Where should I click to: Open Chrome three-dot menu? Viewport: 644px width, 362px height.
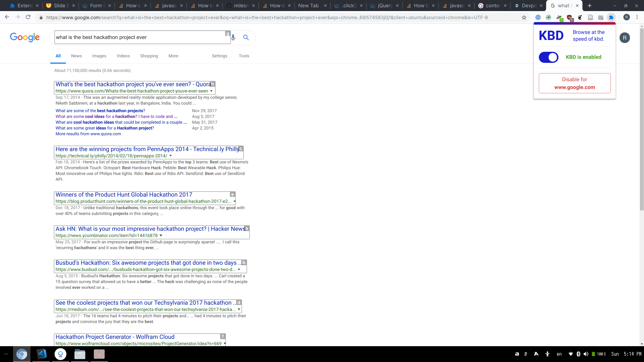[x=637, y=17]
